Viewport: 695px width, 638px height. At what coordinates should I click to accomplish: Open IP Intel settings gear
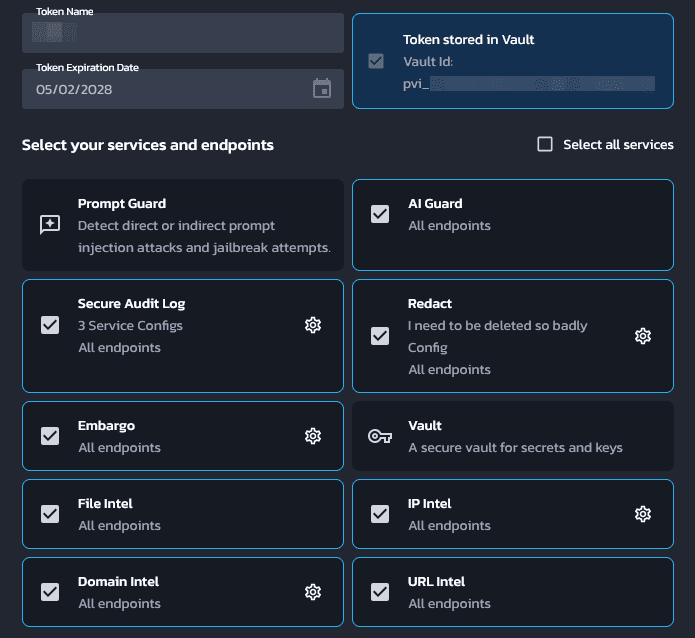click(643, 514)
